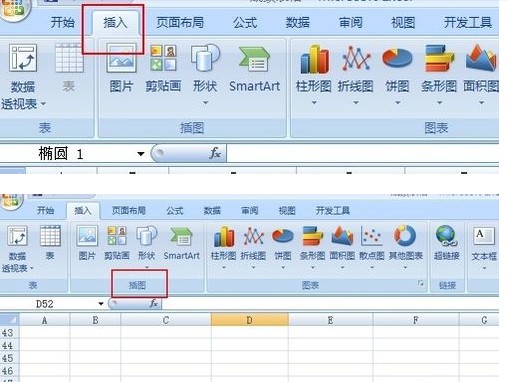Viewport: 508px width, 382px height.
Task: Select column A header
Action: coord(44,320)
